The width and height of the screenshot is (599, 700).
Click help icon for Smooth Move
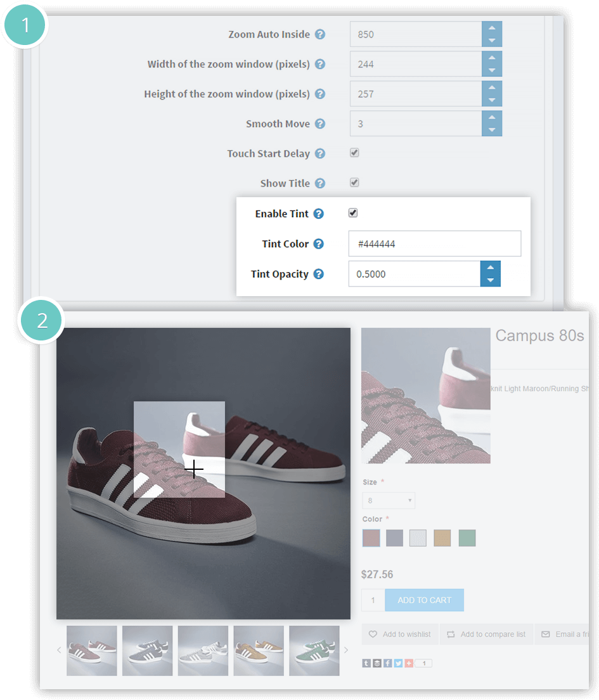tap(320, 124)
